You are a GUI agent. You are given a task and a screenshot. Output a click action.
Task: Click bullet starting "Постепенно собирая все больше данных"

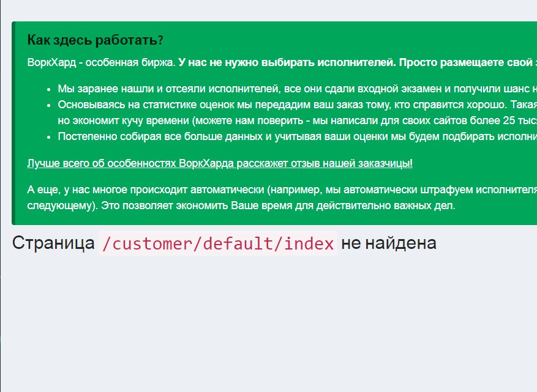coord(297,136)
